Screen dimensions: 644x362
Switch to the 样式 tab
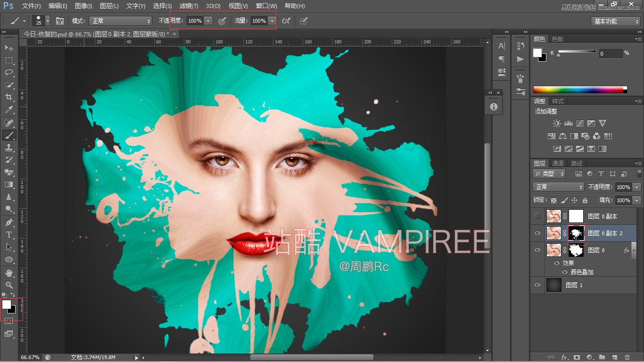click(x=558, y=101)
